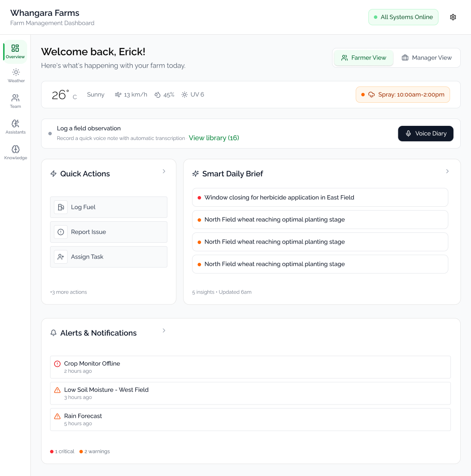Expand the Quick Actions panel chevron
This screenshot has height=476, width=471.
click(164, 171)
